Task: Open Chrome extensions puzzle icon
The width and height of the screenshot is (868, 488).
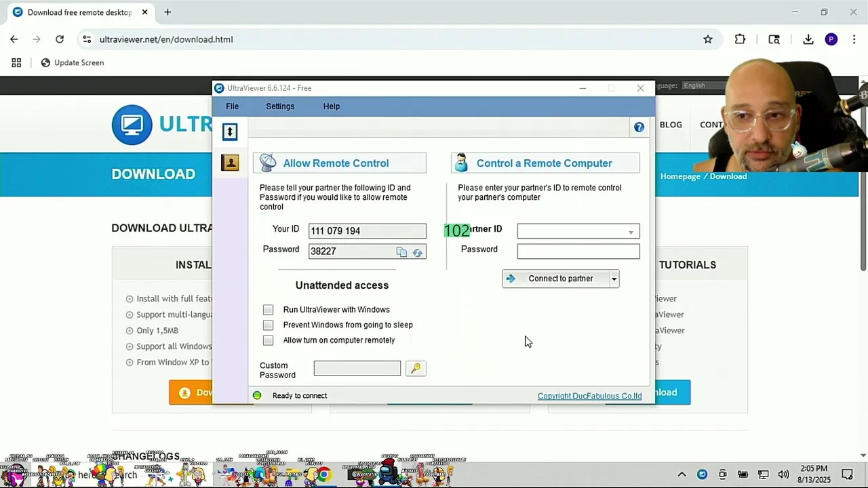Action: point(740,39)
